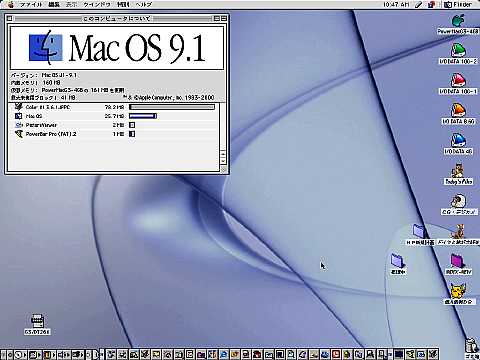480x360 pixels.
Task: Click the Internet Explorer icon in the bottom launcher
Action: 224,354
